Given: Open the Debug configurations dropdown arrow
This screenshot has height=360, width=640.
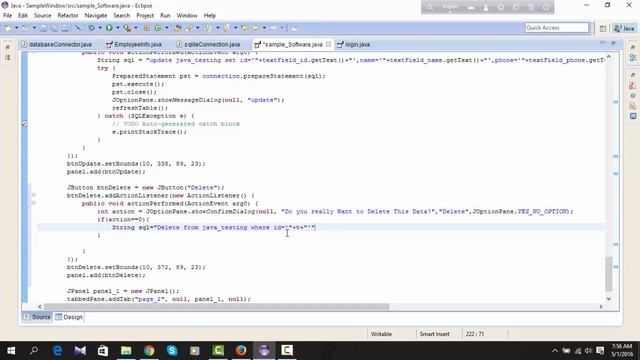Looking at the screenshot, I should tap(100, 28).
